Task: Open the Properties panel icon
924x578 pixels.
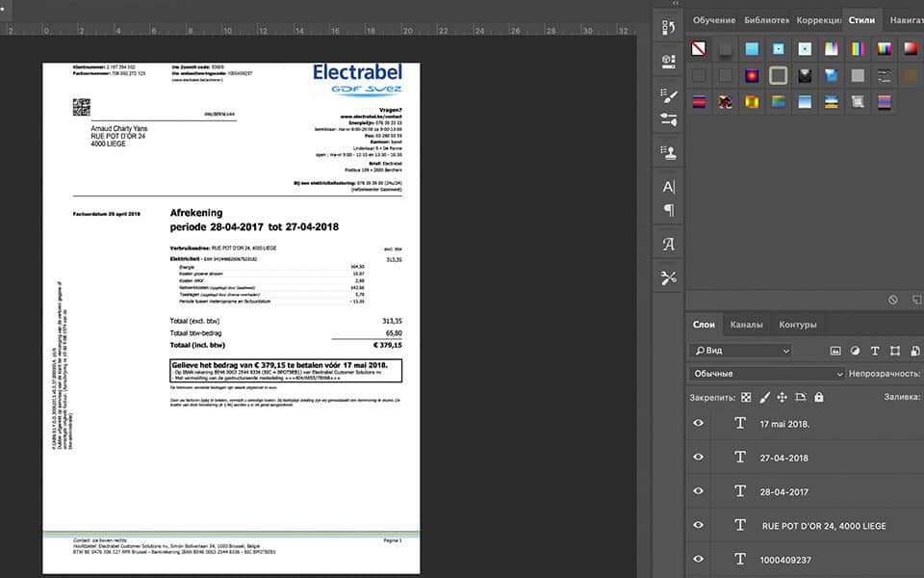Action: click(668, 62)
